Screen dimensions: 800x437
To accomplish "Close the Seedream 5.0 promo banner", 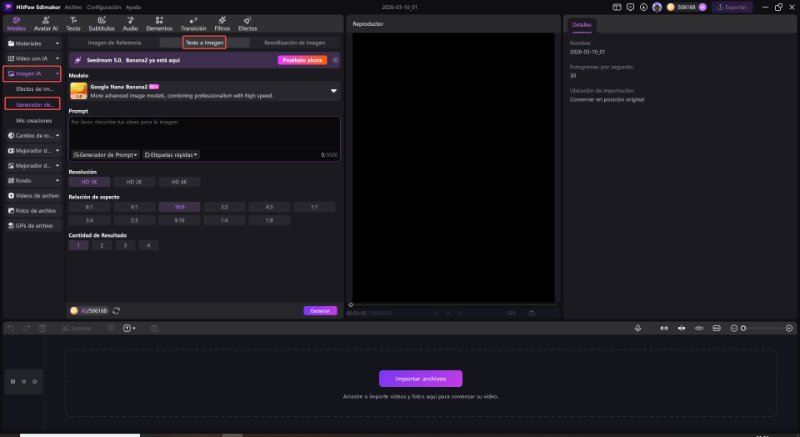I will pos(335,60).
